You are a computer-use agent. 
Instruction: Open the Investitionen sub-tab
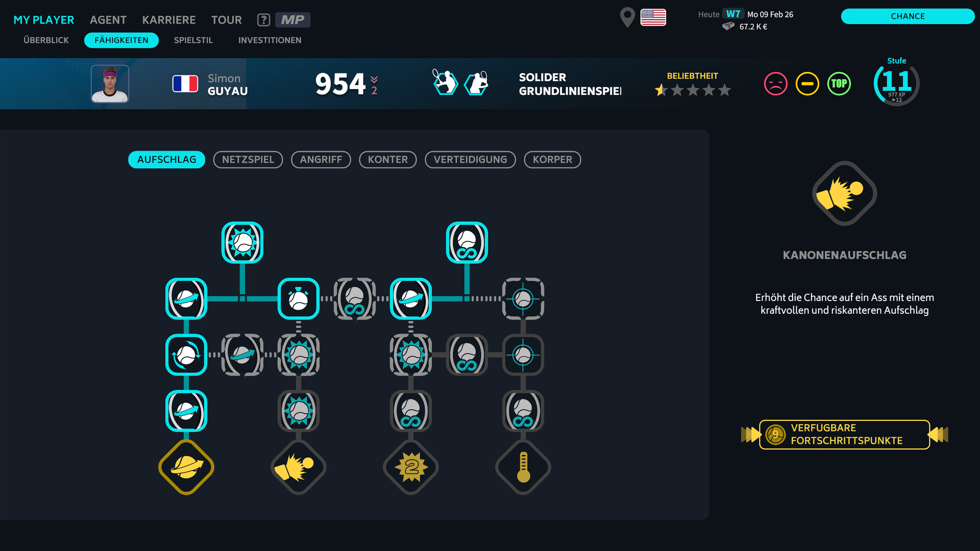coord(269,40)
